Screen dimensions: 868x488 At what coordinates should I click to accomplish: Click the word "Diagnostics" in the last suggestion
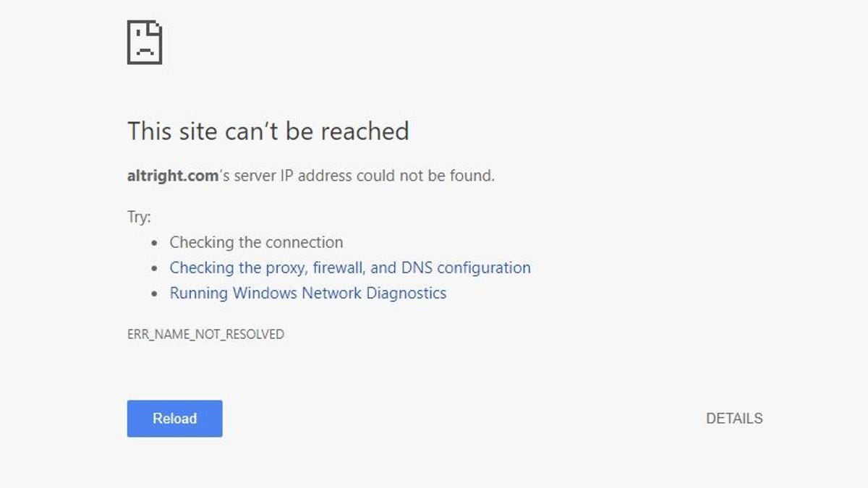pyautogui.click(x=406, y=294)
